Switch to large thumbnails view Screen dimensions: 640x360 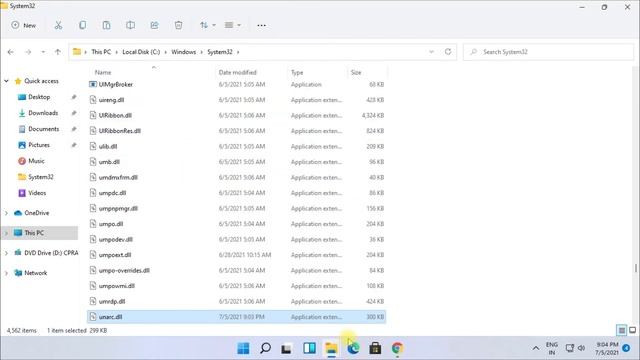click(632, 330)
